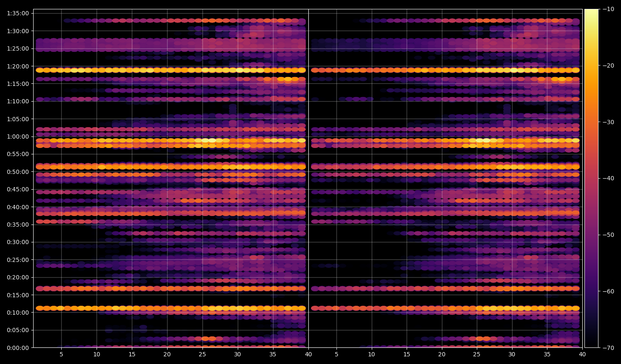Click x-axis label 15 under the right plot

click(x=407, y=355)
